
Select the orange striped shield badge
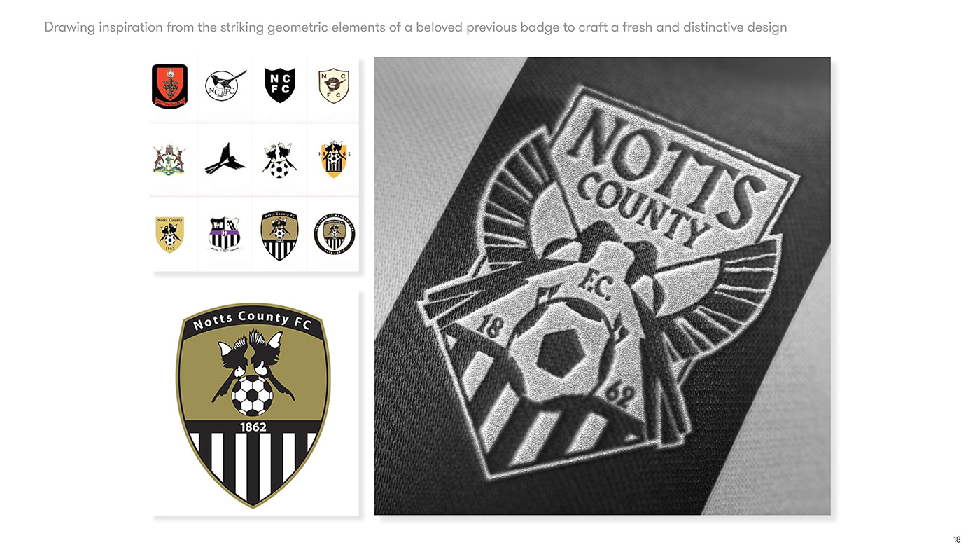coord(334,159)
